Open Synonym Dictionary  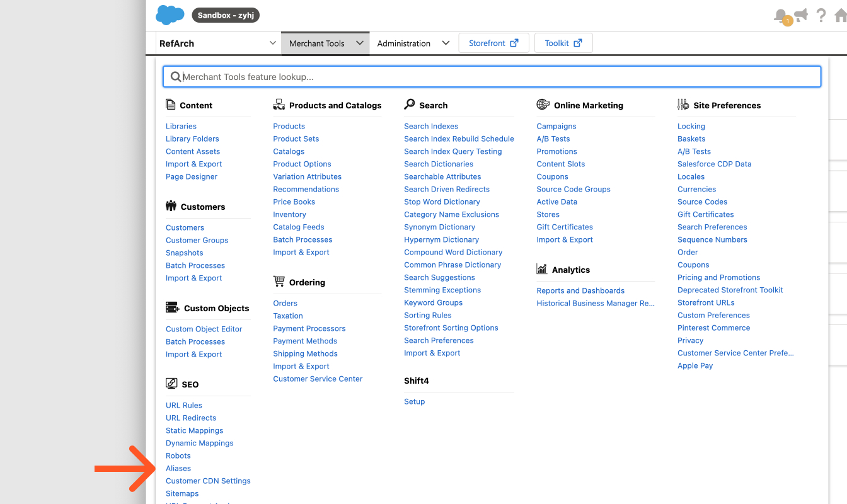click(439, 227)
